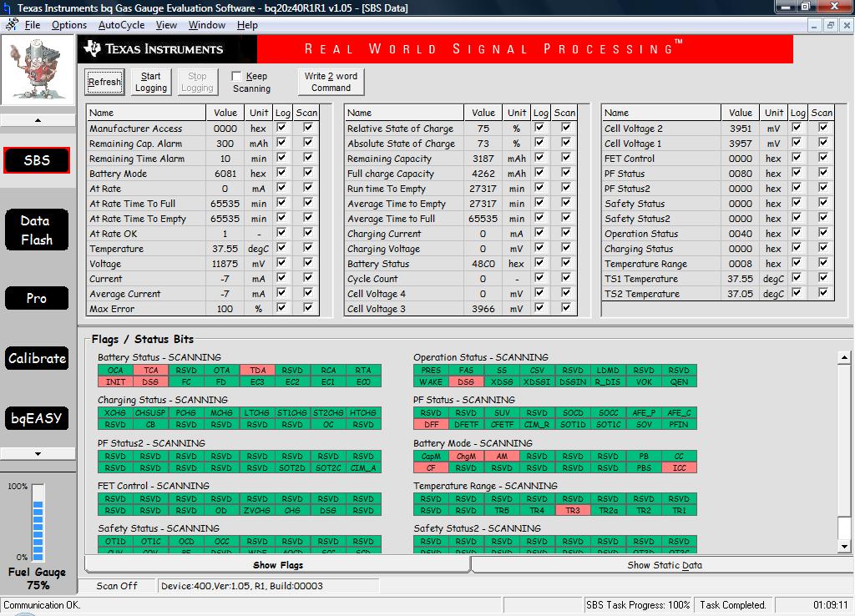855x616 pixels.
Task: Open the SBS panel icon
Action: 37,160
